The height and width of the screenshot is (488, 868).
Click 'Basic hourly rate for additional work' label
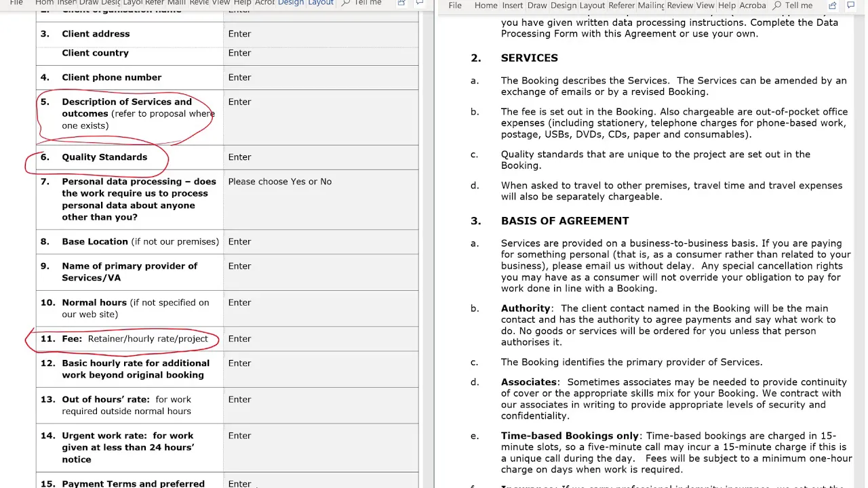tap(136, 369)
